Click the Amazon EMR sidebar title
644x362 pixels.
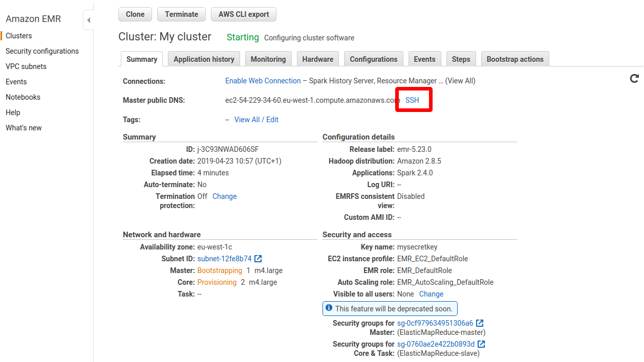coord(33,19)
